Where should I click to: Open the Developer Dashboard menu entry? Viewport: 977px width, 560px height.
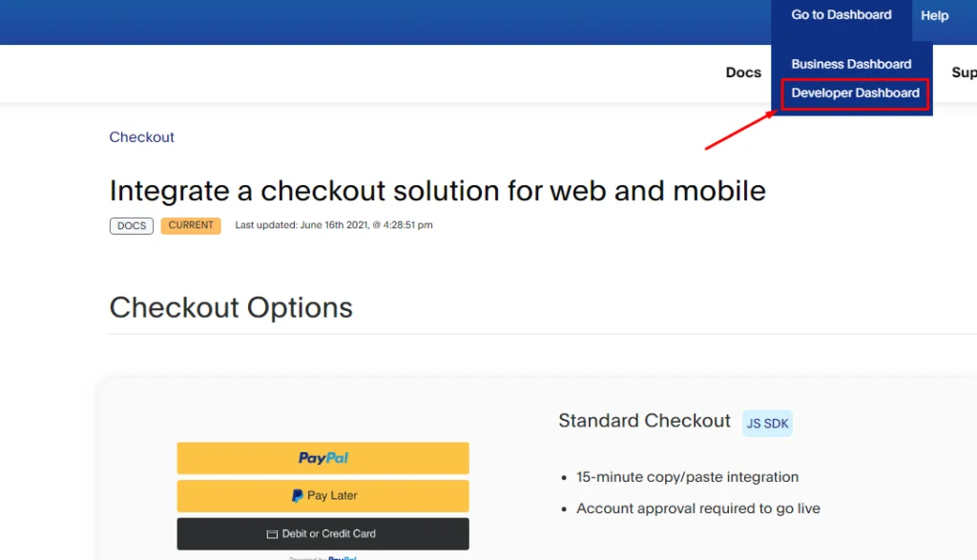tap(855, 93)
